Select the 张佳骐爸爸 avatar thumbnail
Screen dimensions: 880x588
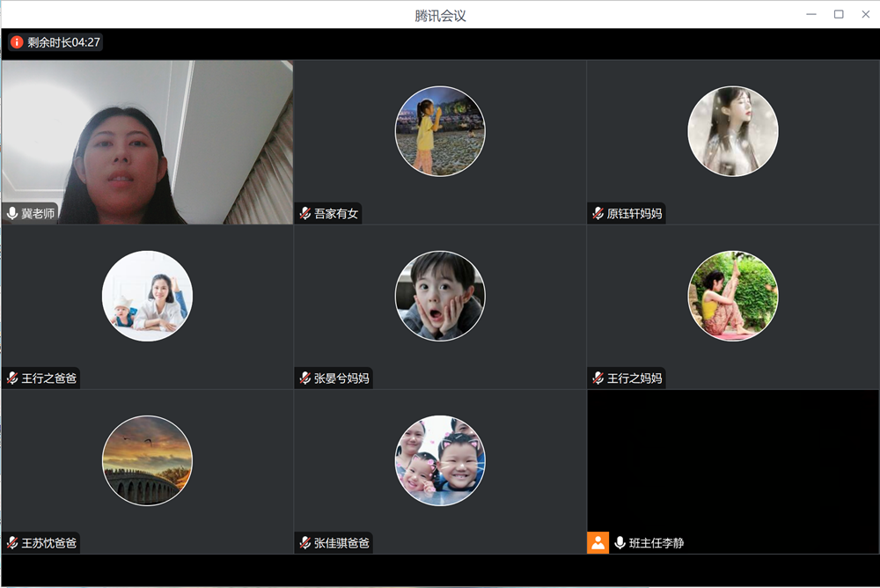click(440, 460)
